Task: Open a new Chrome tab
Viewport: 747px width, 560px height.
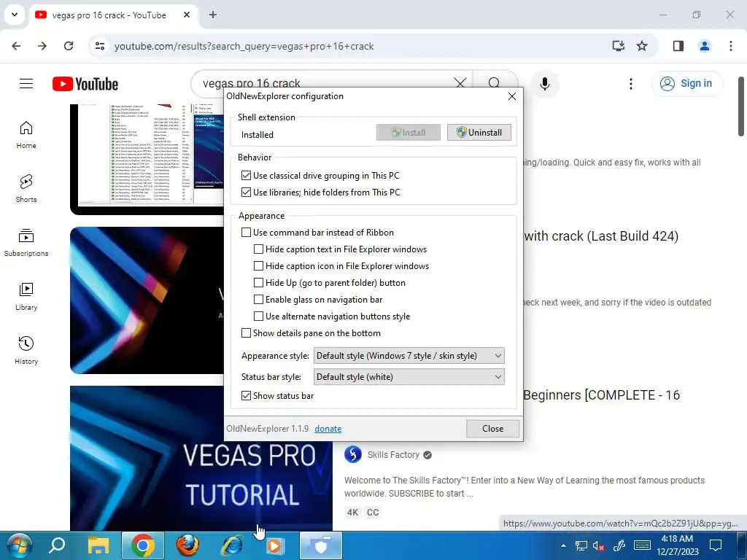Action: 213,15
